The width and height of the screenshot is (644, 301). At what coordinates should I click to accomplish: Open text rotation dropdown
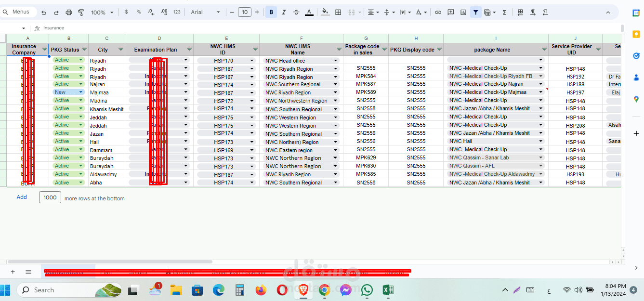coord(421,12)
